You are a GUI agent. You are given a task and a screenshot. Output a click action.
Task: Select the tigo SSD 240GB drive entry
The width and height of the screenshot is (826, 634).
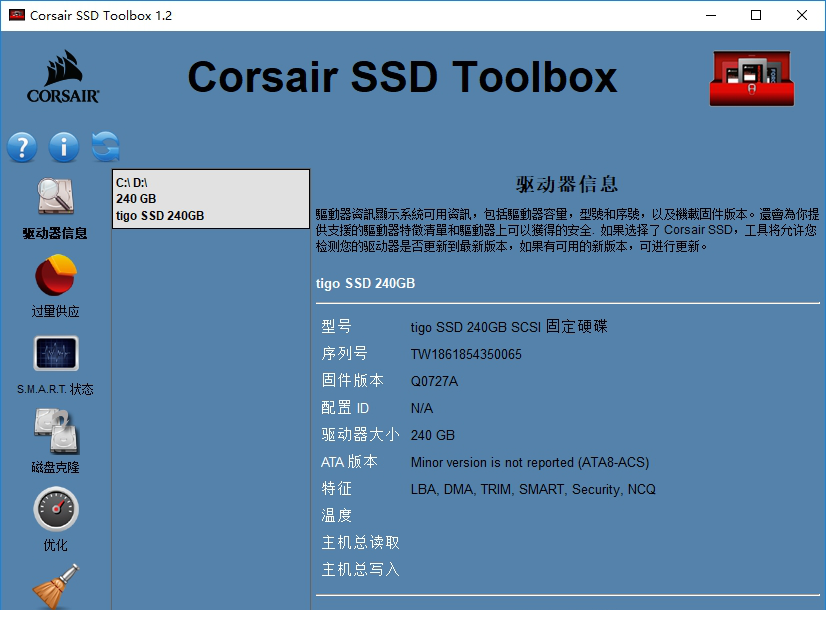[x=211, y=199]
